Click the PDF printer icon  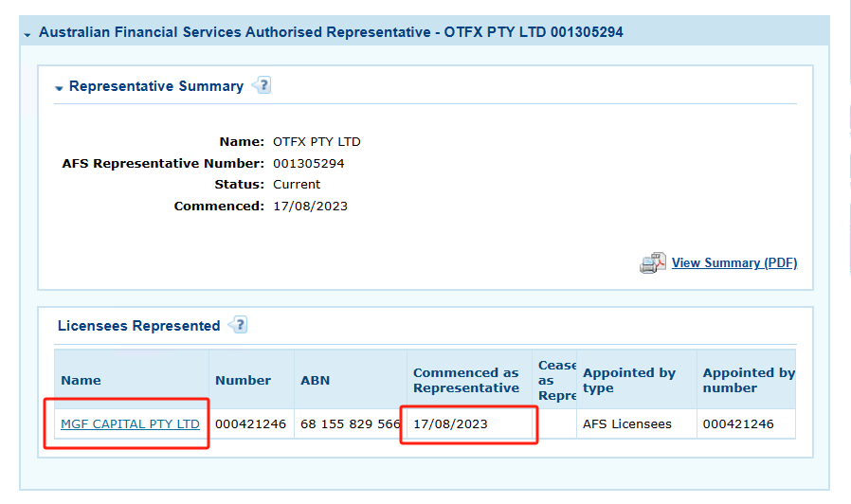click(653, 263)
